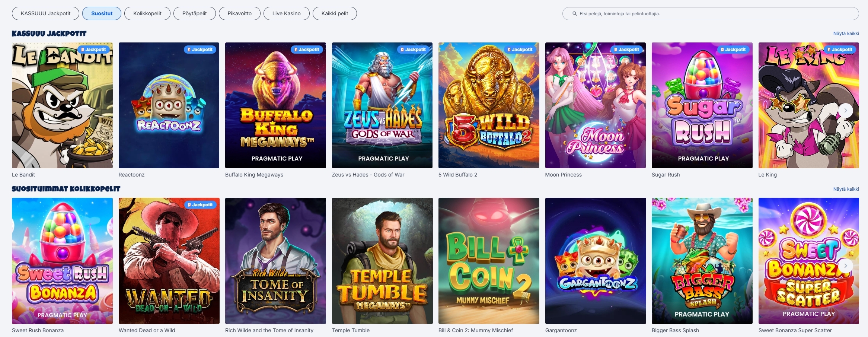Open the Temple Tumble Megaways tile
Viewport: 868px width, 337px height.
click(x=382, y=261)
